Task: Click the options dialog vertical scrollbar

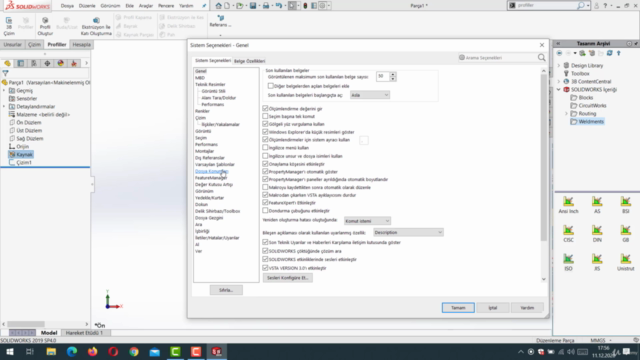Action: click(543, 158)
